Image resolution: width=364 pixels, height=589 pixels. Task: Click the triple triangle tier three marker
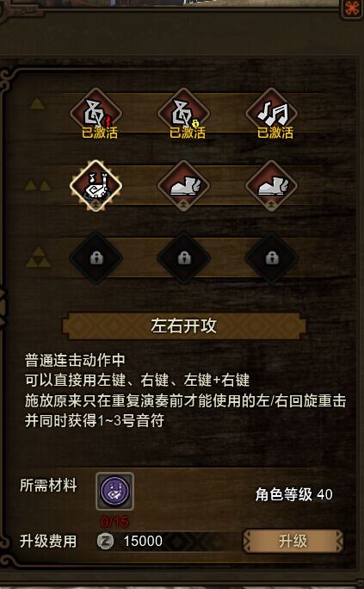38,257
